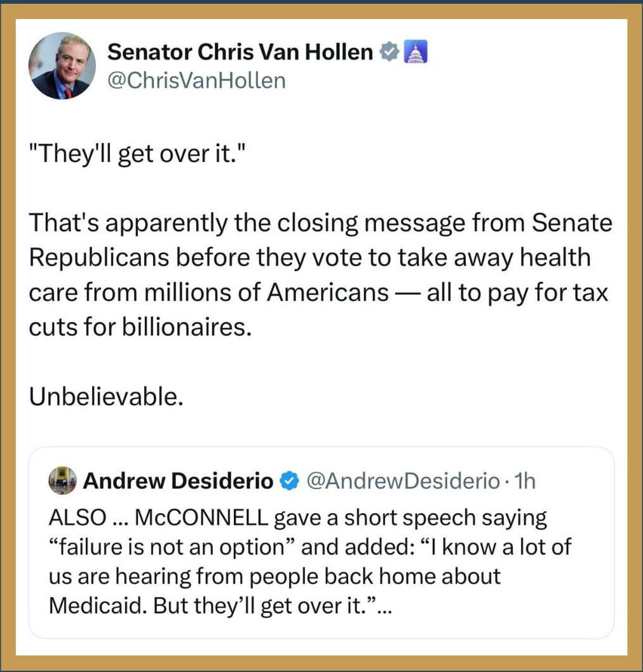Screen dimensions: 643x672
Task: Click "Medicaid. But they'll get over it." line
Action: (213, 605)
